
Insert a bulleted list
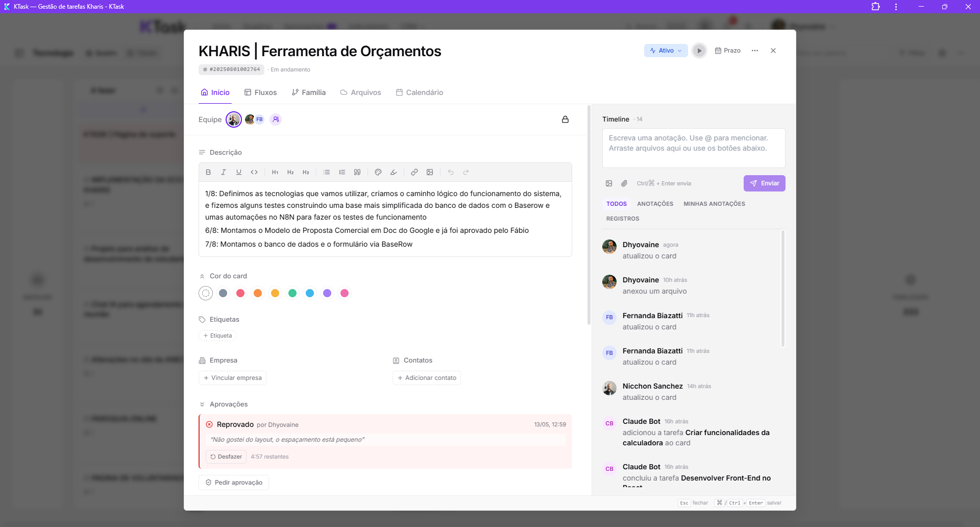[x=327, y=173]
